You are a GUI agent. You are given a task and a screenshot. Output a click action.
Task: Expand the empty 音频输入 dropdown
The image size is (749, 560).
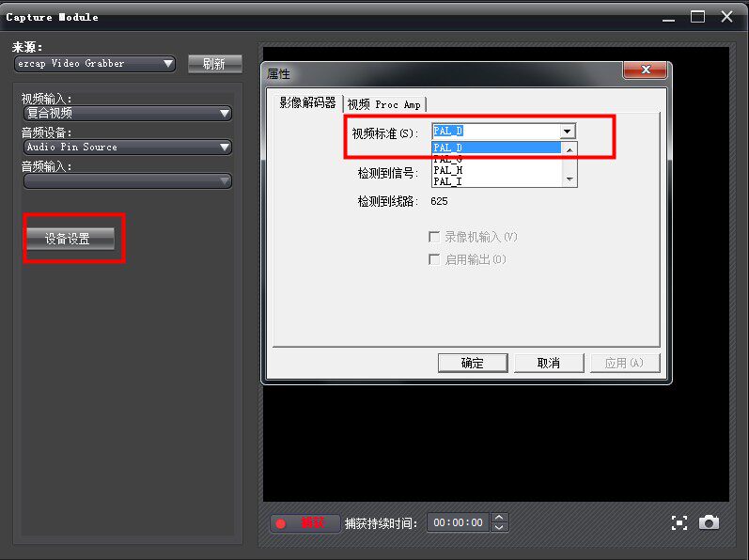[x=128, y=181]
